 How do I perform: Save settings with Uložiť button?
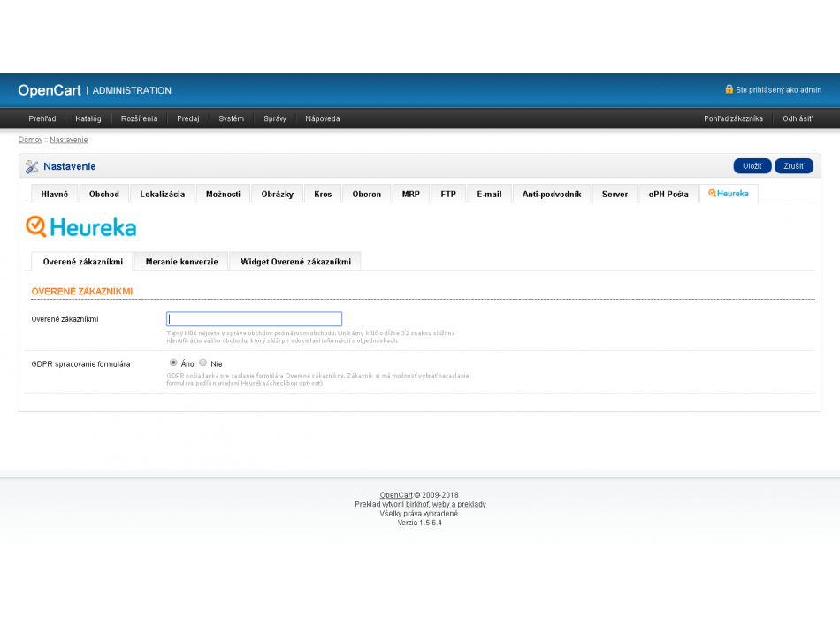(752, 166)
